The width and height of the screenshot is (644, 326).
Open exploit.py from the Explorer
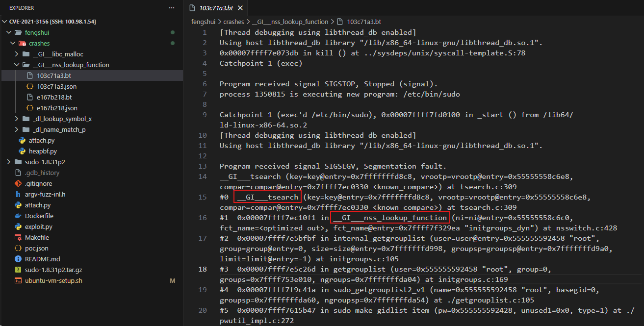[x=38, y=226]
